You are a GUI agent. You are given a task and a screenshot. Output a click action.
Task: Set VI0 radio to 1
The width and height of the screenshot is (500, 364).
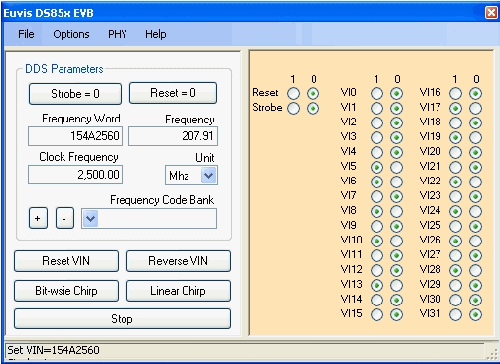[x=377, y=93]
